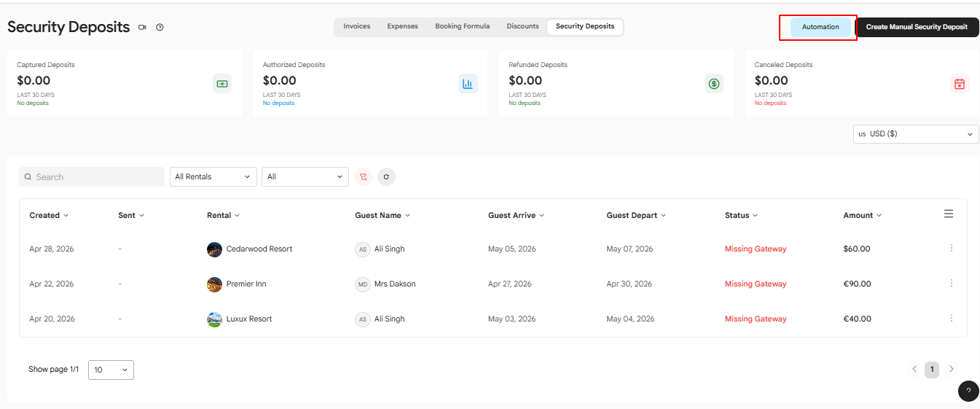Sort by Created column
Viewport: 980px width, 409px height.
[49, 215]
